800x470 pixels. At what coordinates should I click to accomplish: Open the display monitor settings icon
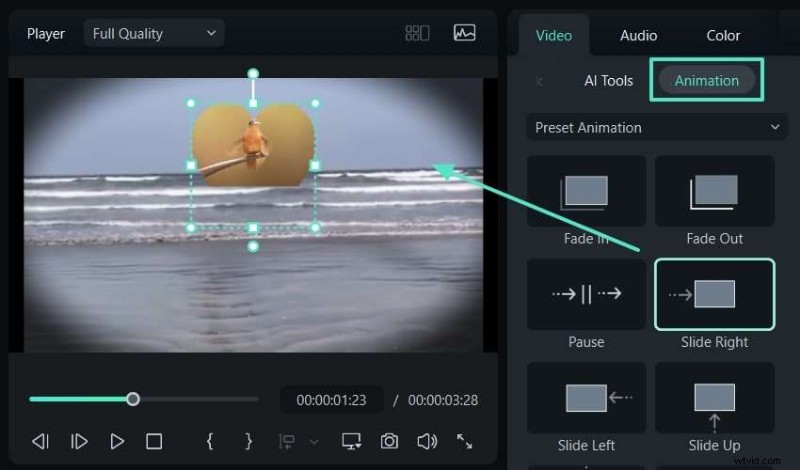(352, 441)
